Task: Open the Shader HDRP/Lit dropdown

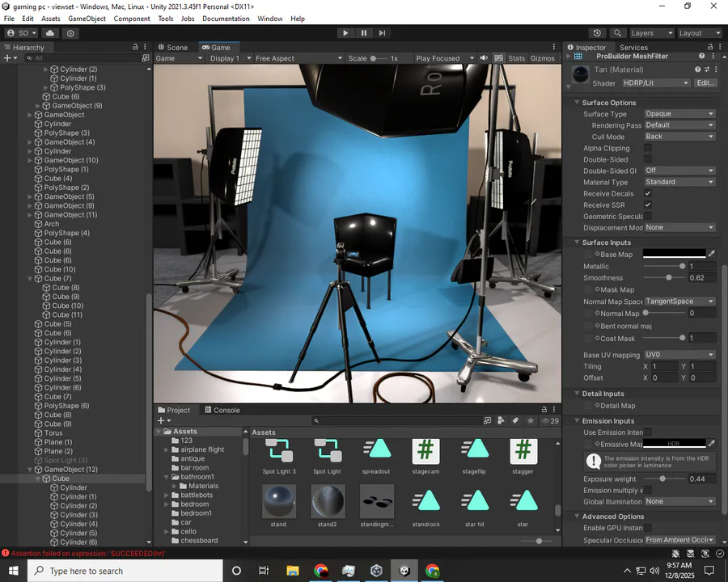Action: pyautogui.click(x=655, y=83)
